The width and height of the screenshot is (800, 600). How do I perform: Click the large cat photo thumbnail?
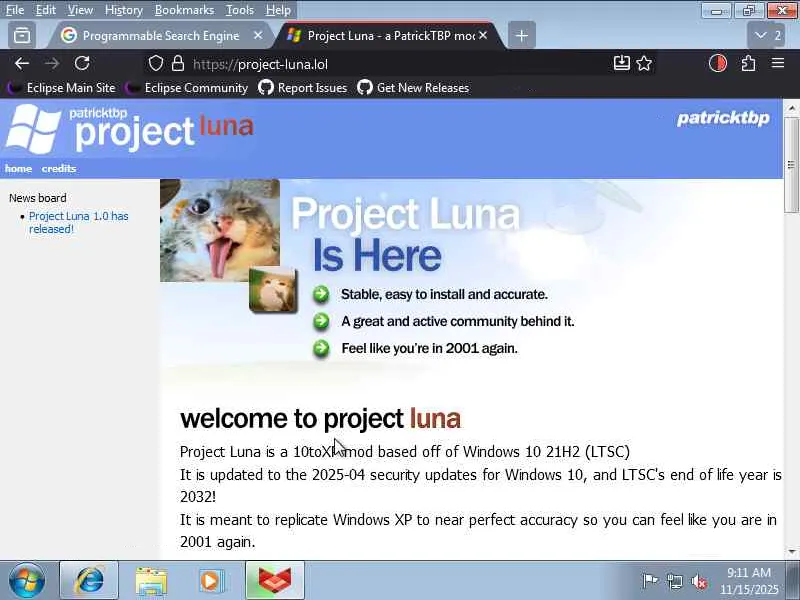220,230
